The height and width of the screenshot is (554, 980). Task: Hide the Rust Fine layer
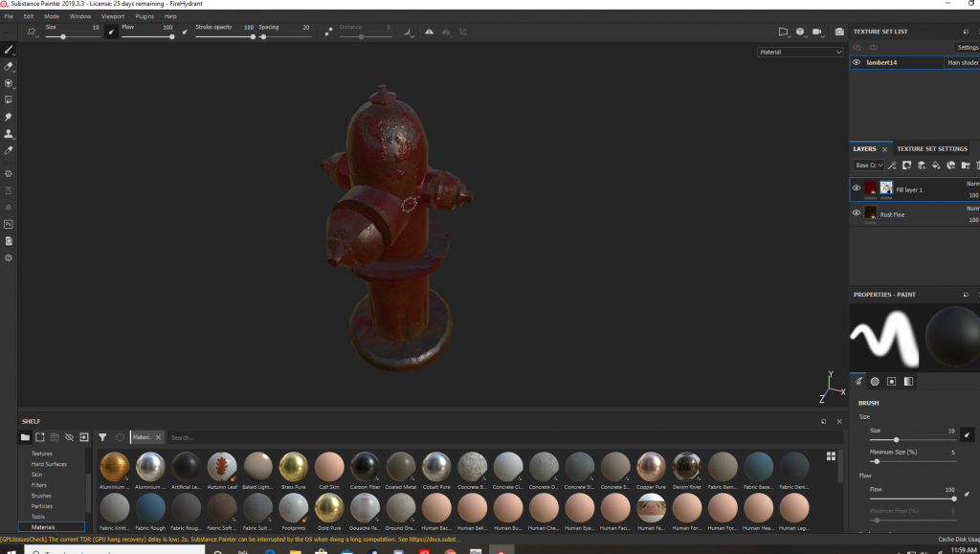(x=857, y=213)
